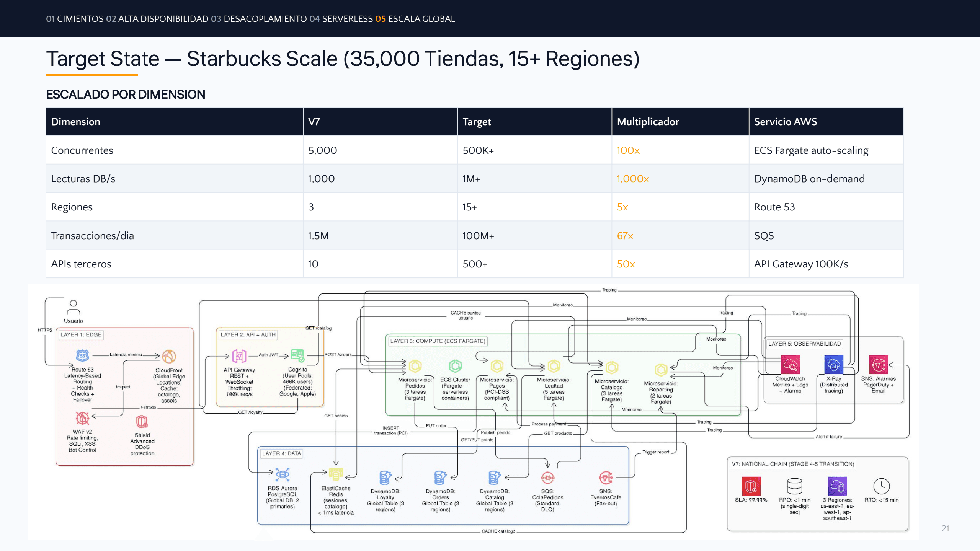Image resolution: width=980 pixels, height=551 pixels.
Task: Click the Target State slide title
Action: [343, 59]
